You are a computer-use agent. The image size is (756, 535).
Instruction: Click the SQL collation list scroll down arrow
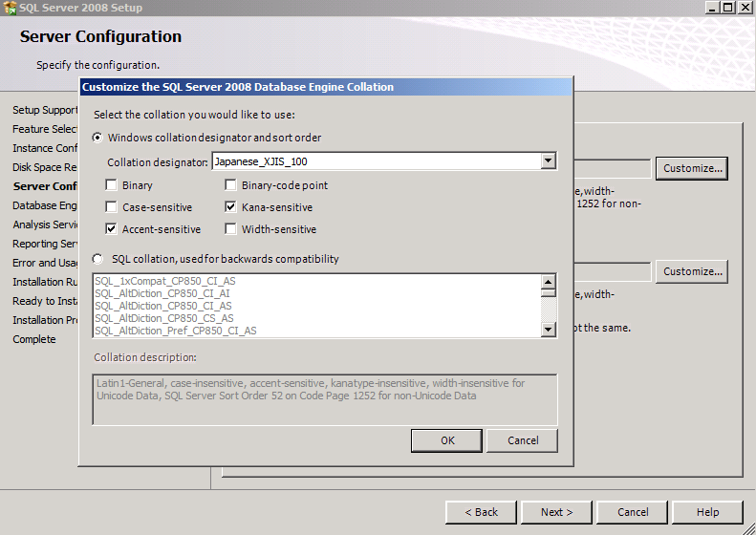coord(549,330)
